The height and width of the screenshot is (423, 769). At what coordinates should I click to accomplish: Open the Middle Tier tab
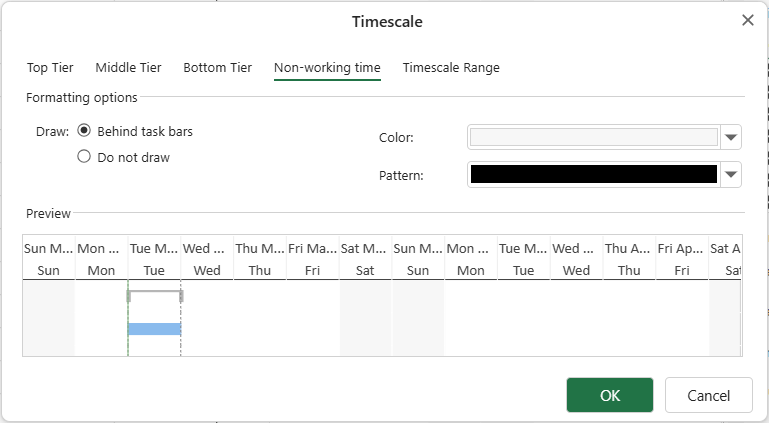pyautogui.click(x=128, y=68)
